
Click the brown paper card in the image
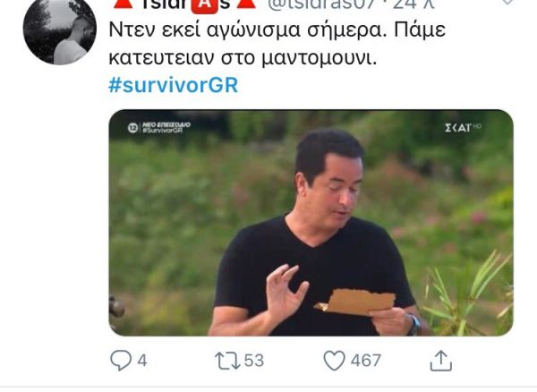click(x=355, y=302)
